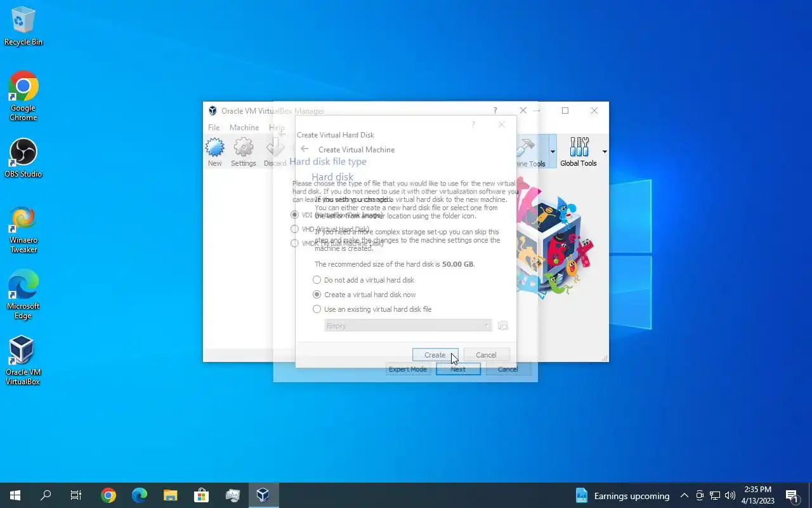
Task: Open Global Tools in VirtualBox Manager
Action: [x=579, y=152]
